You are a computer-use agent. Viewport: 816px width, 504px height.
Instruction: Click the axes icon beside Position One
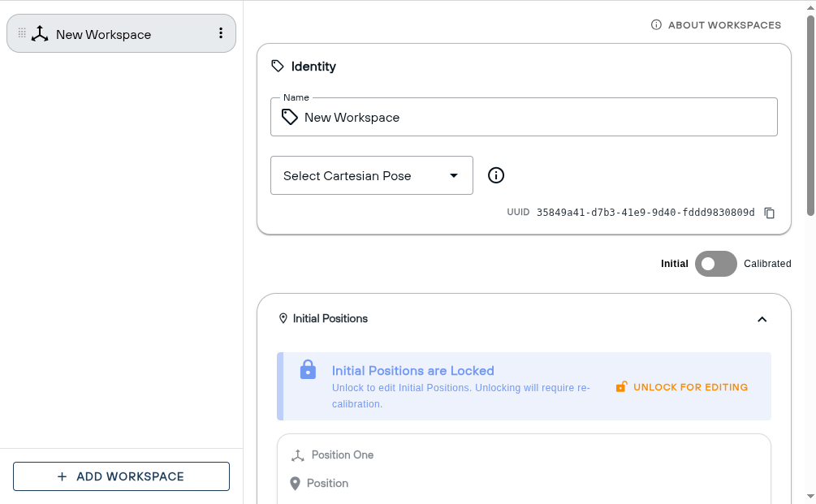(297, 455)
